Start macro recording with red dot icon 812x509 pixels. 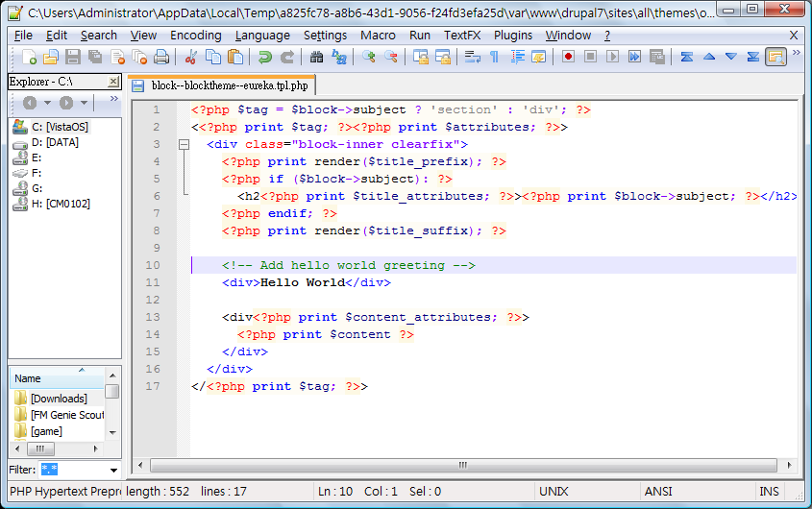pyautogui.click(x=568, y=58)
